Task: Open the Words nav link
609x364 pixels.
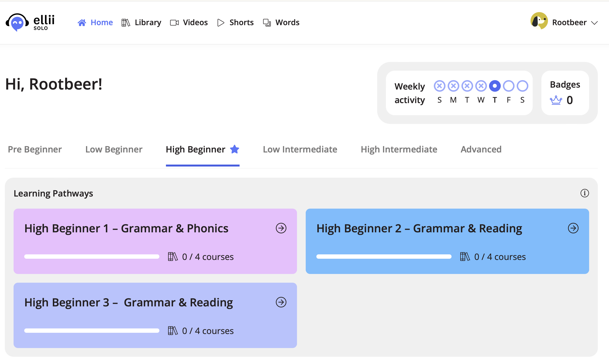Action: pos(281,23)
